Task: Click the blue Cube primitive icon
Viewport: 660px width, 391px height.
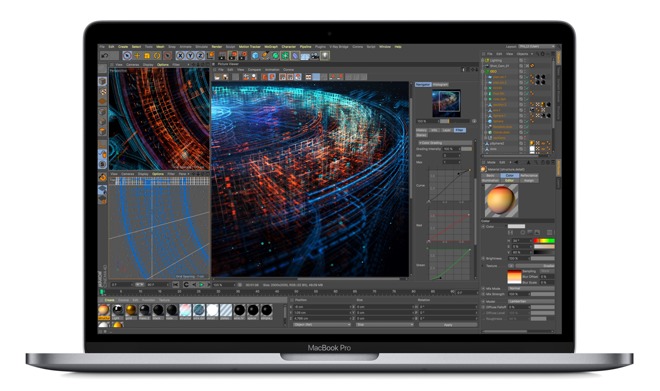Action: (255, 56)
